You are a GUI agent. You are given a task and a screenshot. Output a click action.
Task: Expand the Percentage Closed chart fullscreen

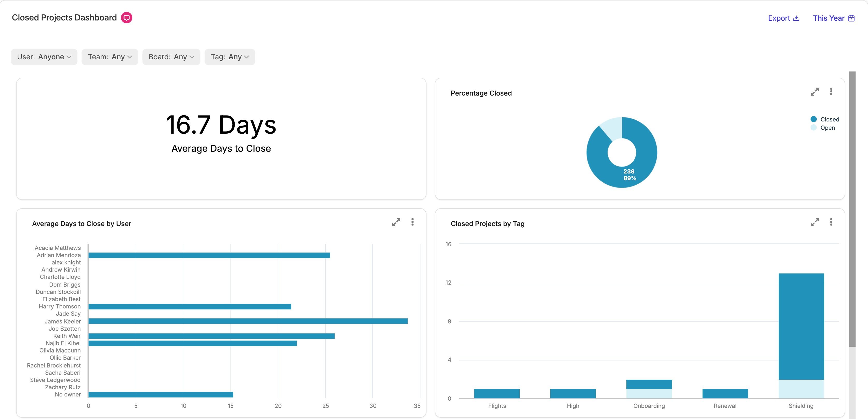pyautogui.click(x=815, y=92)
